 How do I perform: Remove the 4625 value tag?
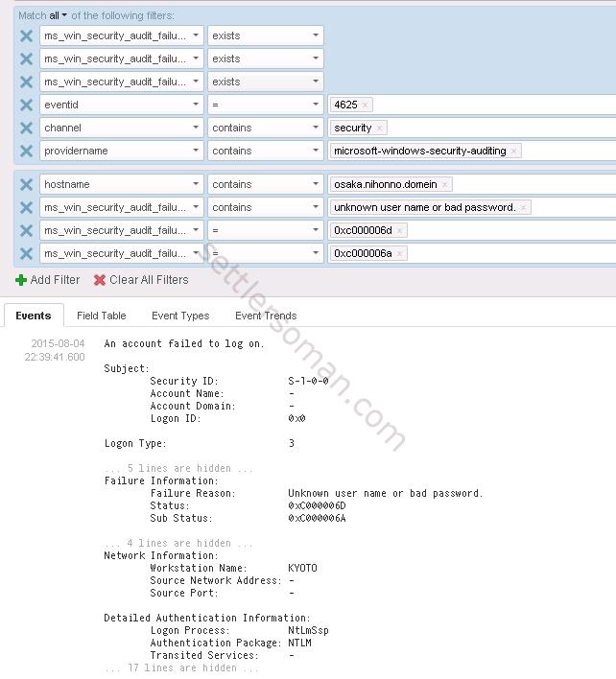pyautogui.click(x=365, y=105)
